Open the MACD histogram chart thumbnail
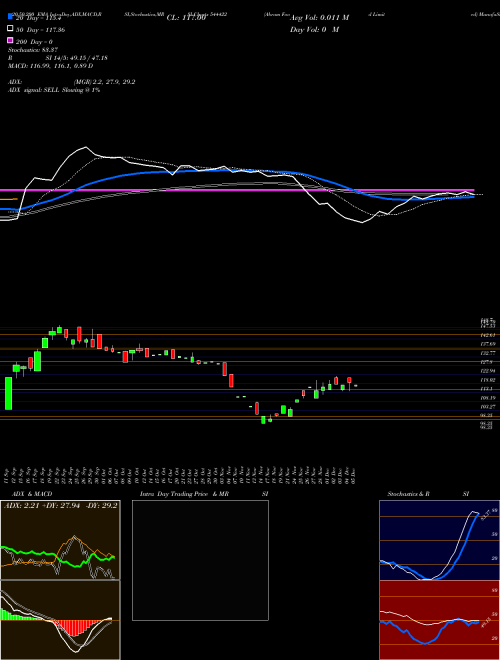This screenshot has height=660, width=500. point(60,620)
